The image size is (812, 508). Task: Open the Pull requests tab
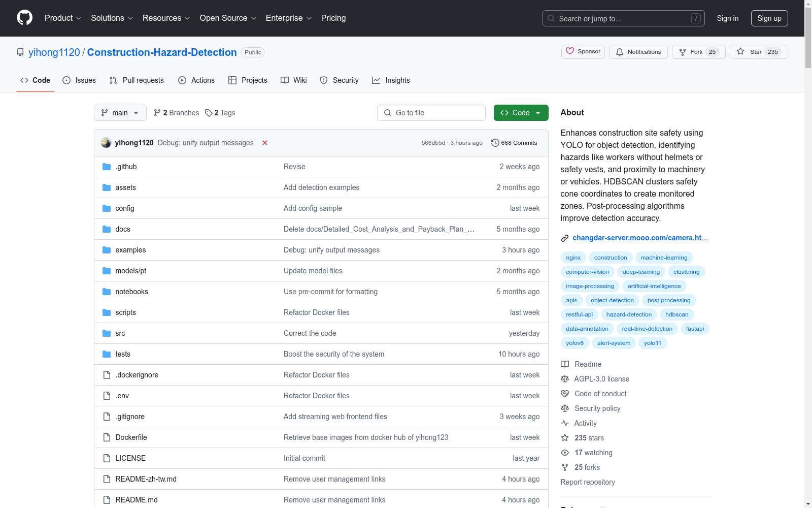click(137, 80)
